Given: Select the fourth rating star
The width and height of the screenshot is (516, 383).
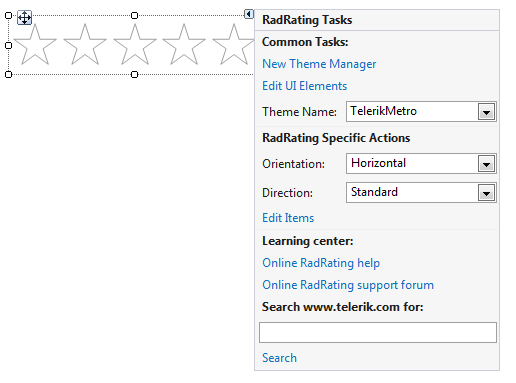Looking at the screenshot, I should pos(184,44).
